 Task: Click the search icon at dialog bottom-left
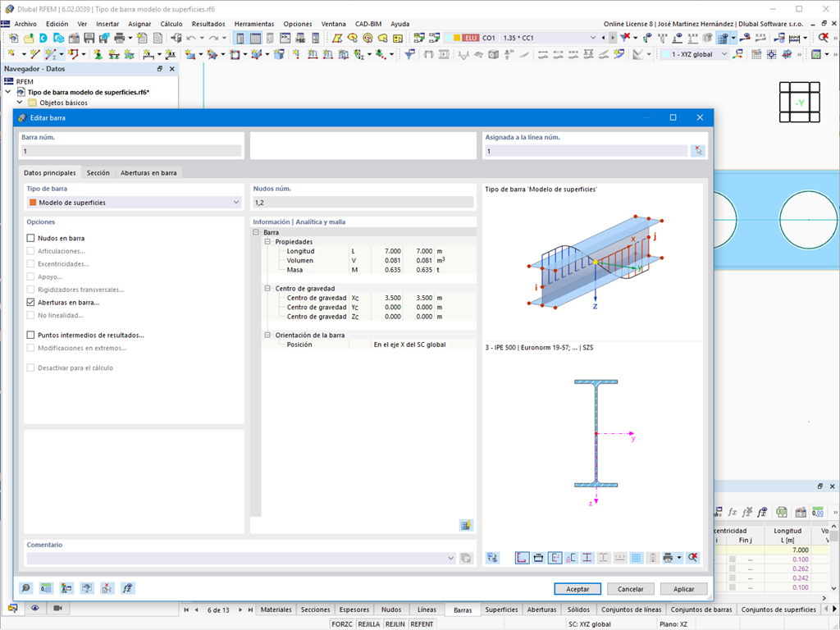click(x=25, y=588)
